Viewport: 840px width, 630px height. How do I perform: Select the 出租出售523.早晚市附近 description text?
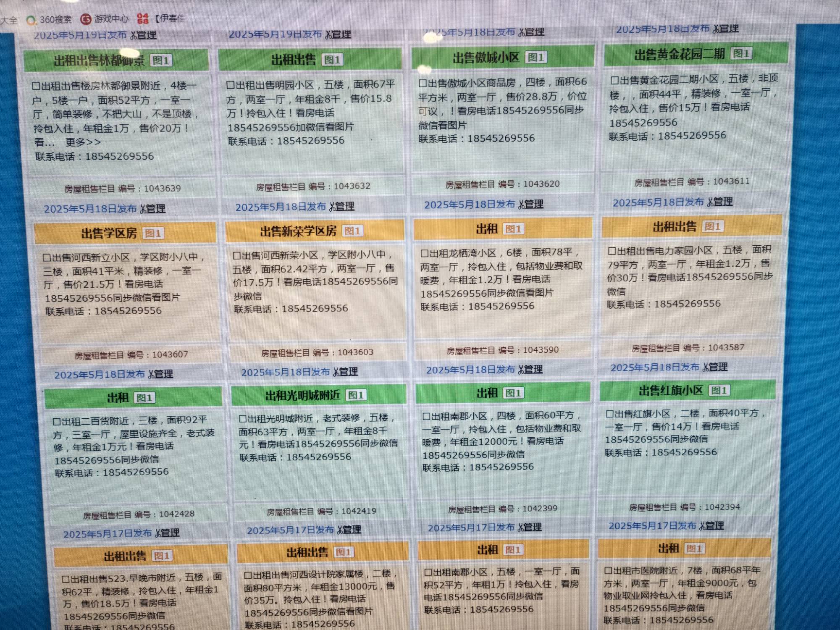[x=143, y=596]
